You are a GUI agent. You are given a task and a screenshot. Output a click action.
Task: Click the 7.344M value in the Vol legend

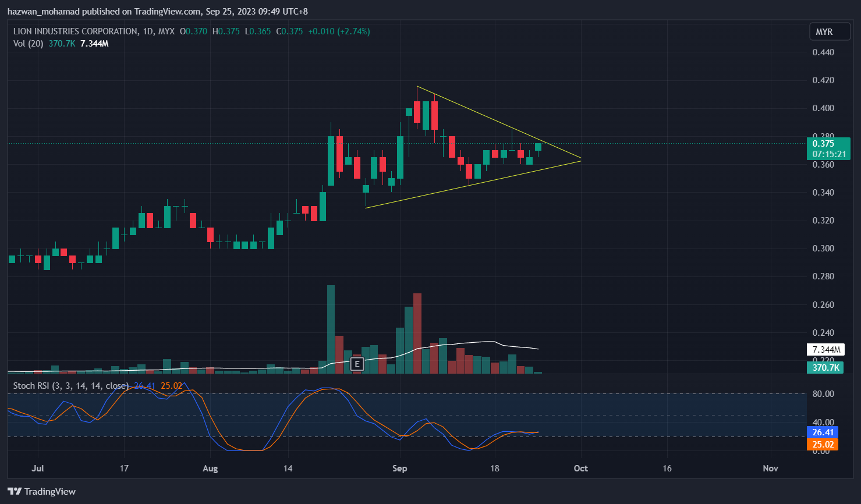[94, 44]
